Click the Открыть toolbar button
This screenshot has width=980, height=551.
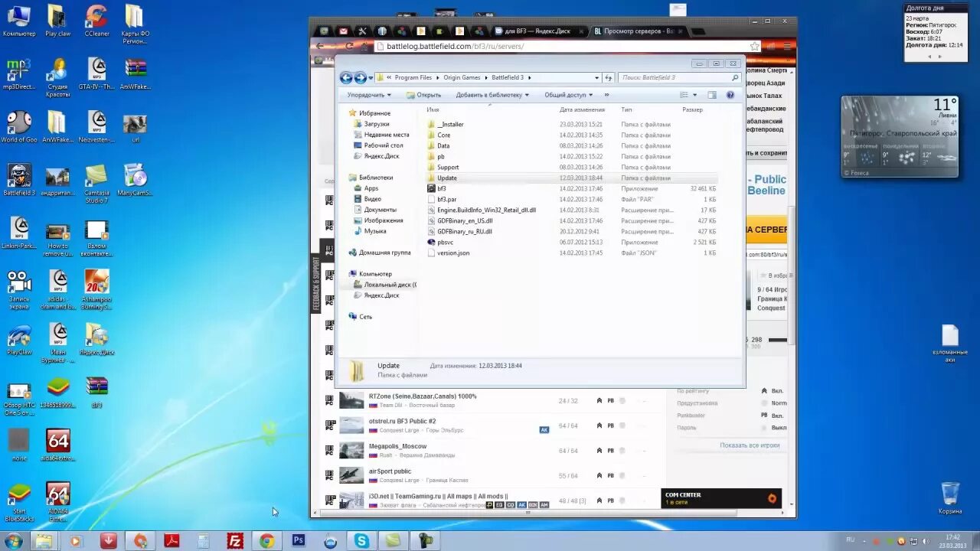pyautogui.click(x=423, y=95)
